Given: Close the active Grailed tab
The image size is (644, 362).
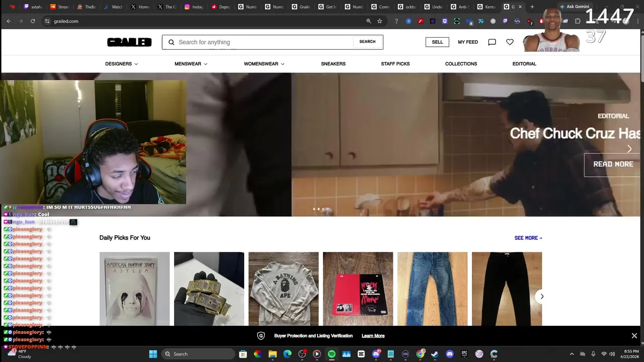Looking at the screenshot, I should (x=520, y=7).
